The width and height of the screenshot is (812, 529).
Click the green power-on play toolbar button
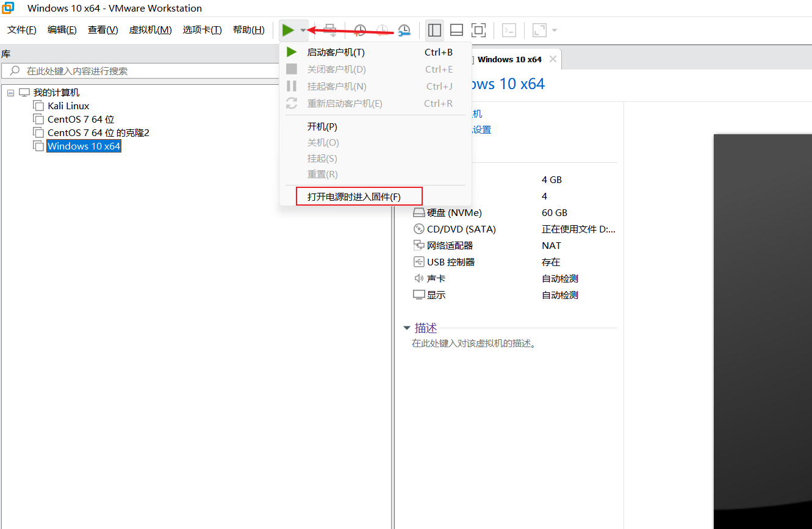point(288,30)
